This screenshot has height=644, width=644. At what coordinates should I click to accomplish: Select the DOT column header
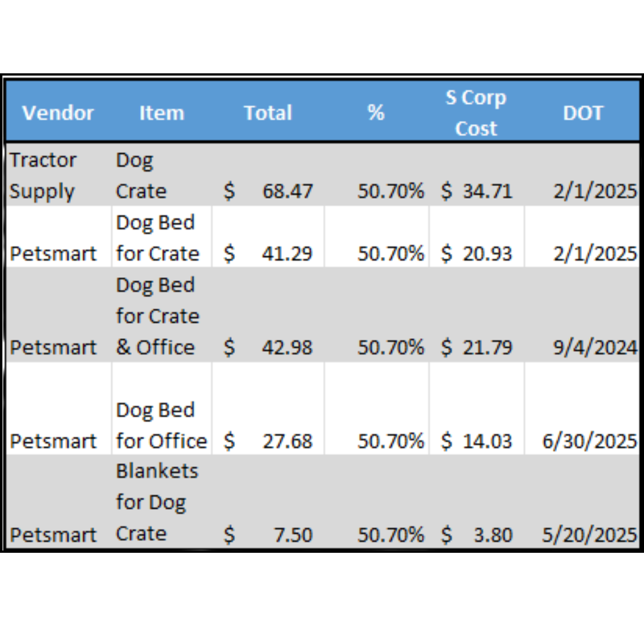click(x=583, y=113)
